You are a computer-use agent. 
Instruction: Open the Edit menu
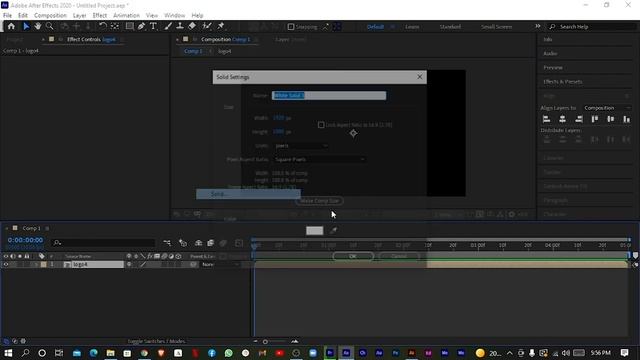tap(23, 15)
